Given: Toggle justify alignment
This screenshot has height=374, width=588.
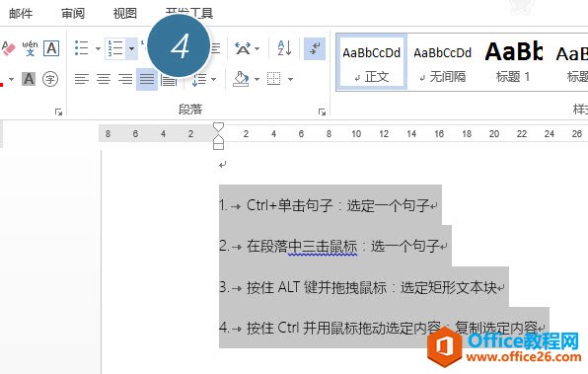Looking at the screenshot, I should click(x=147, y=79).
